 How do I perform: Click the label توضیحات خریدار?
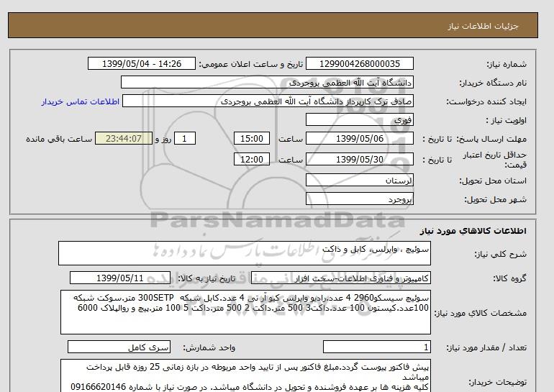[498, 382]
